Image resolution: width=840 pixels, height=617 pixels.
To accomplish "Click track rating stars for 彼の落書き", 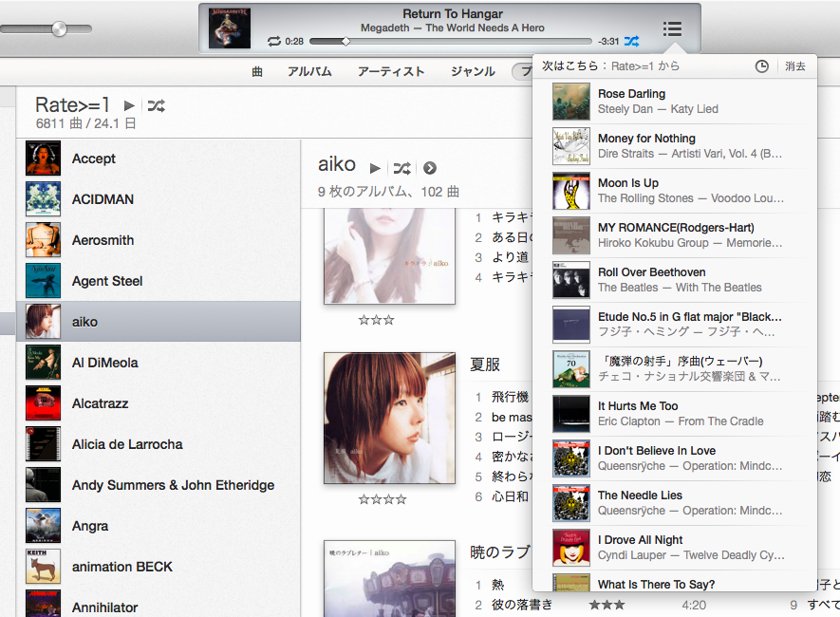I will coord(607,606).
